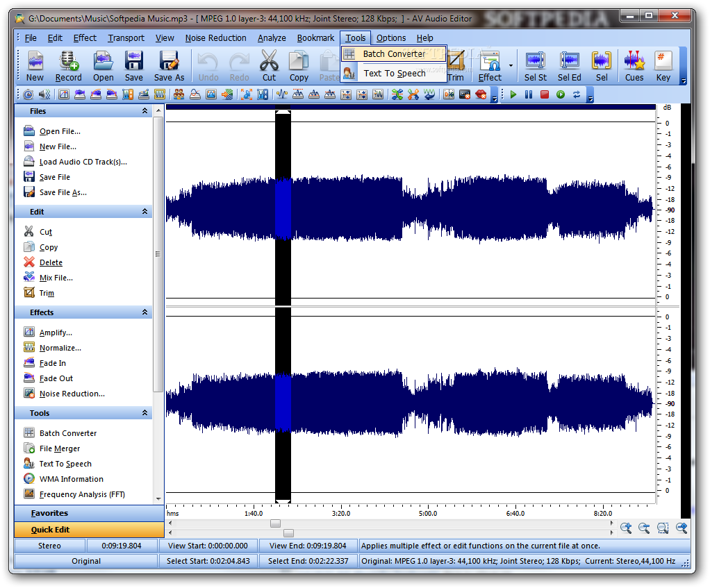
Task: Open the Transport menu
Action: pos(126,38)
